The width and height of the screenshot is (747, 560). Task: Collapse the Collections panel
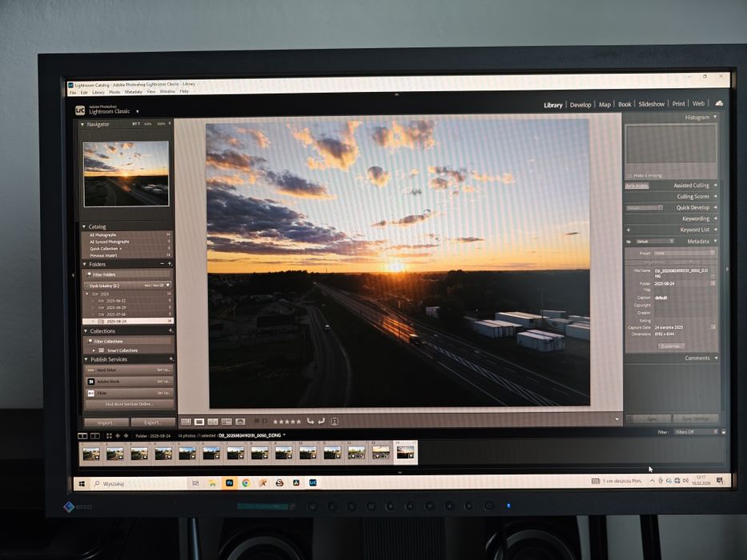coord(86,331)
